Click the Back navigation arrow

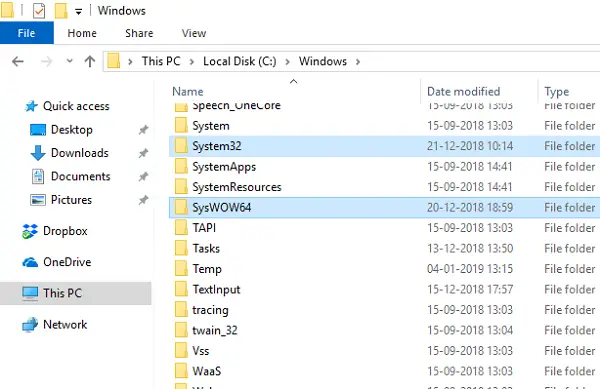click(18, 61)
